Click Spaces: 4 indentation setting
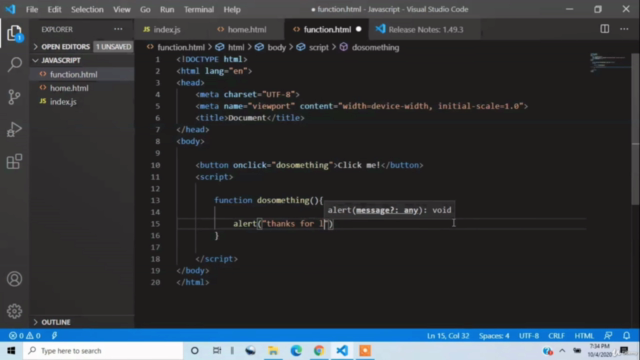640x360 pixels. coord(494,336)
